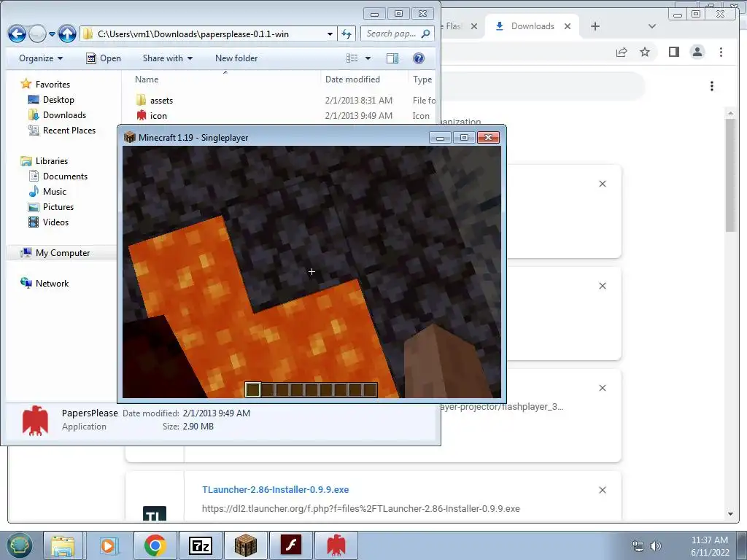The image size is (747, 560).
Task: Expand the view options dropdown arrow
Action: tap(368, 58)
